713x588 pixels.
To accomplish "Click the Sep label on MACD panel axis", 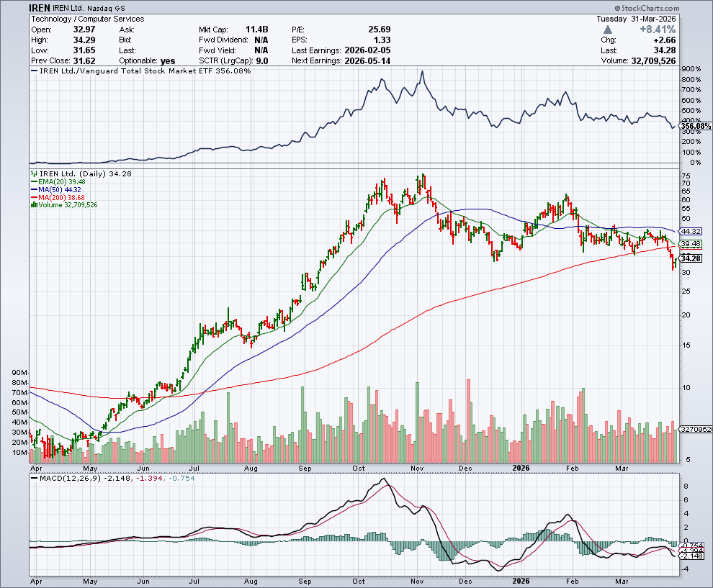I will point(305,582).
